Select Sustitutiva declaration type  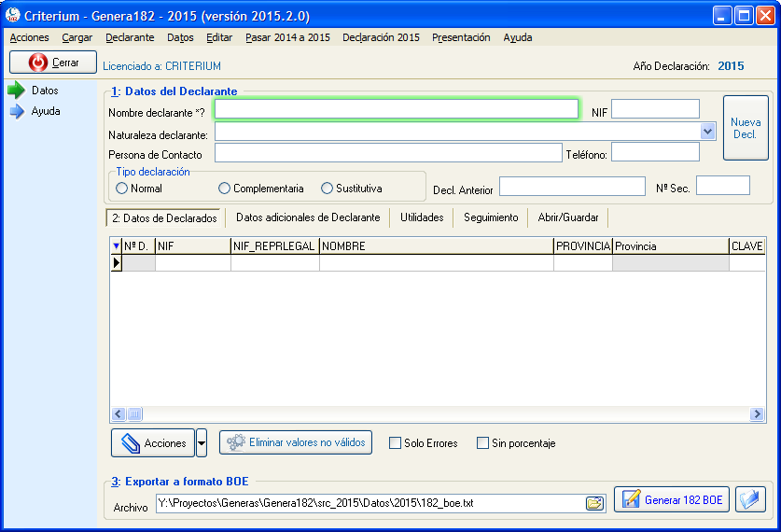[327, 189]
